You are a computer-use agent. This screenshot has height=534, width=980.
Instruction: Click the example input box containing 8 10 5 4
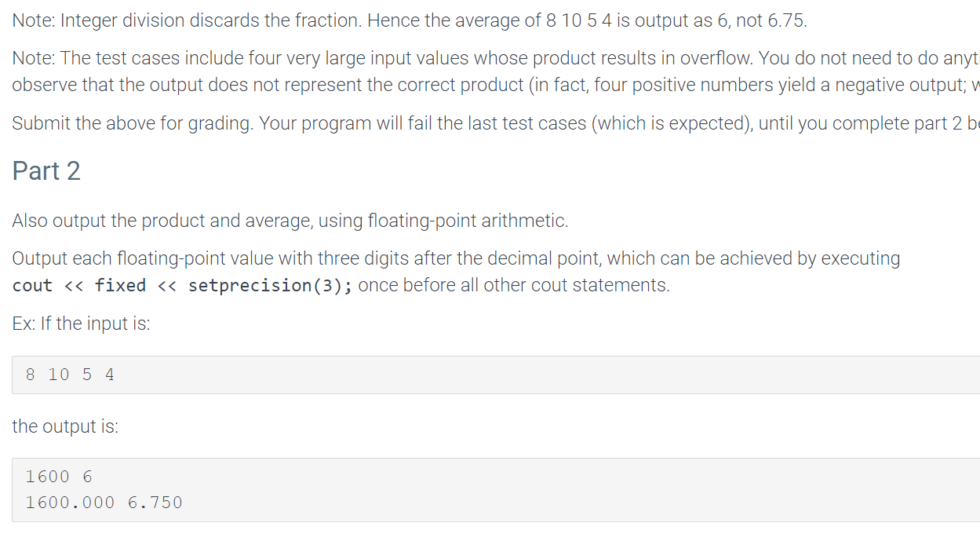[496, 375]
